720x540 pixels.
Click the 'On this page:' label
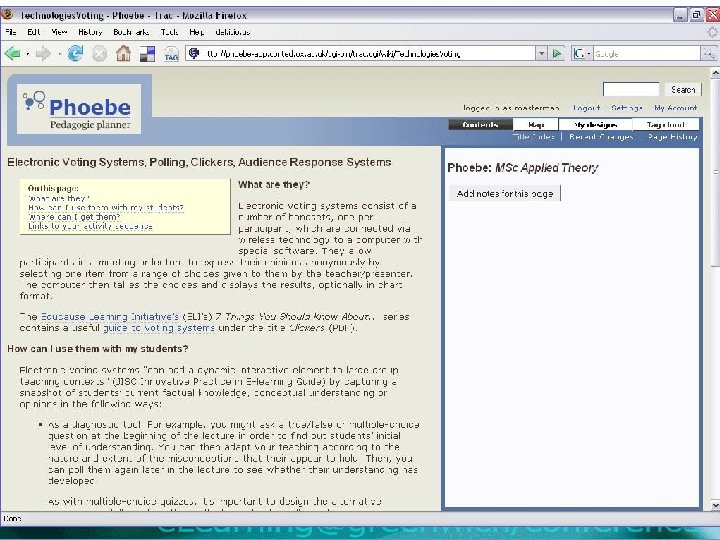point(53,188)
